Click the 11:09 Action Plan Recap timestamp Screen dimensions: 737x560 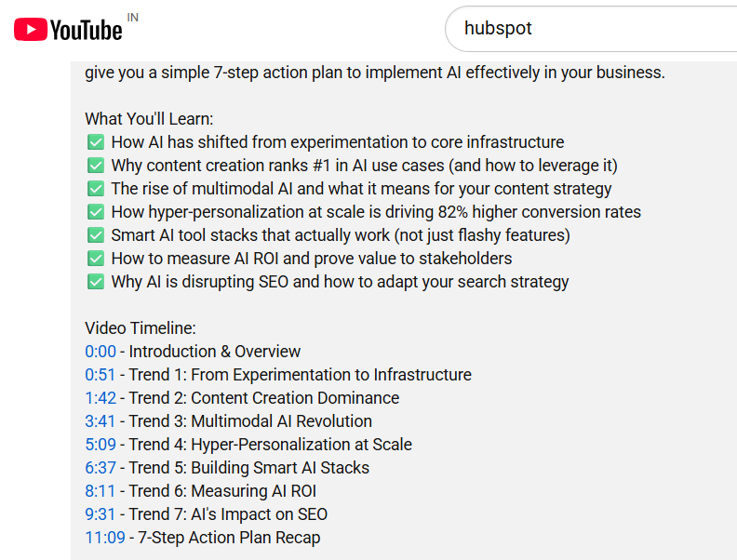click(105, 538)
